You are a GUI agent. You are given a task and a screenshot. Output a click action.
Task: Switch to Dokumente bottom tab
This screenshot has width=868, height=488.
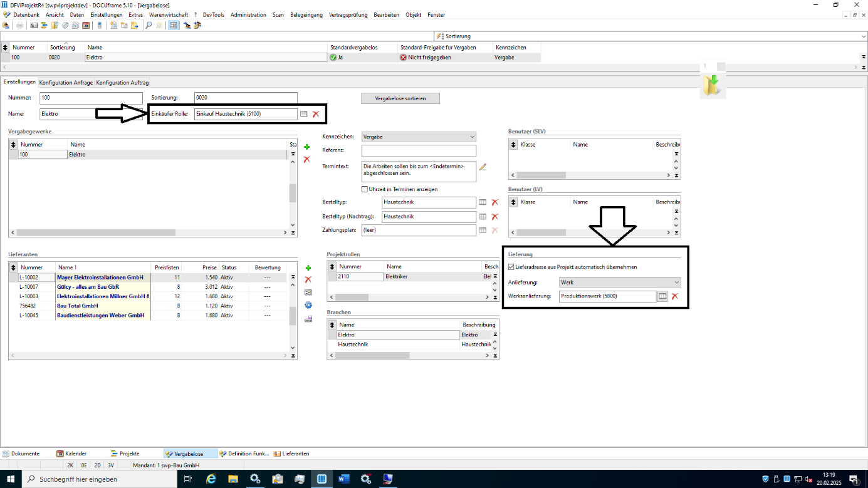coord(21,454)
